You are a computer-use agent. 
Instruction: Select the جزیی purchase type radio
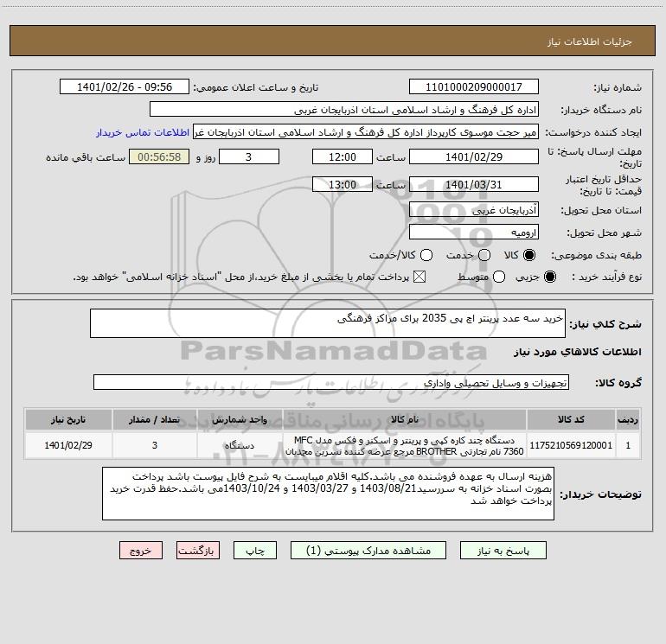pos(550,277)
